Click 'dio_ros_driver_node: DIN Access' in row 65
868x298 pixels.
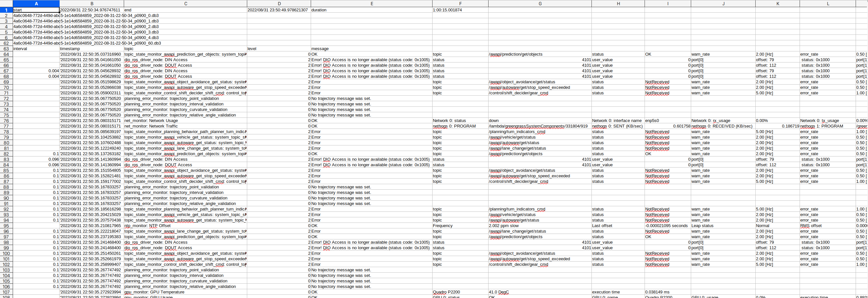185,60
